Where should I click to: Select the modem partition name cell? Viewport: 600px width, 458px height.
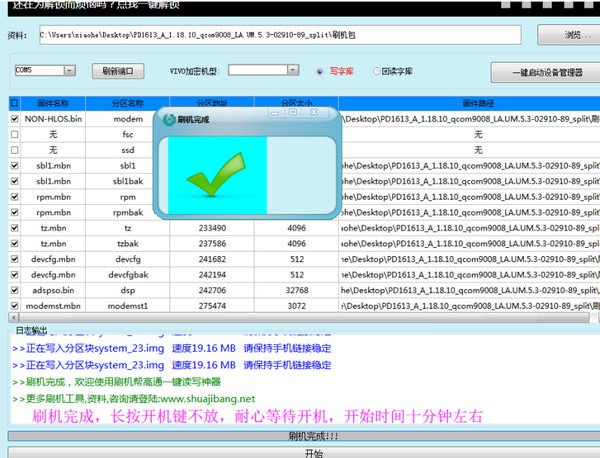(128, 119)
